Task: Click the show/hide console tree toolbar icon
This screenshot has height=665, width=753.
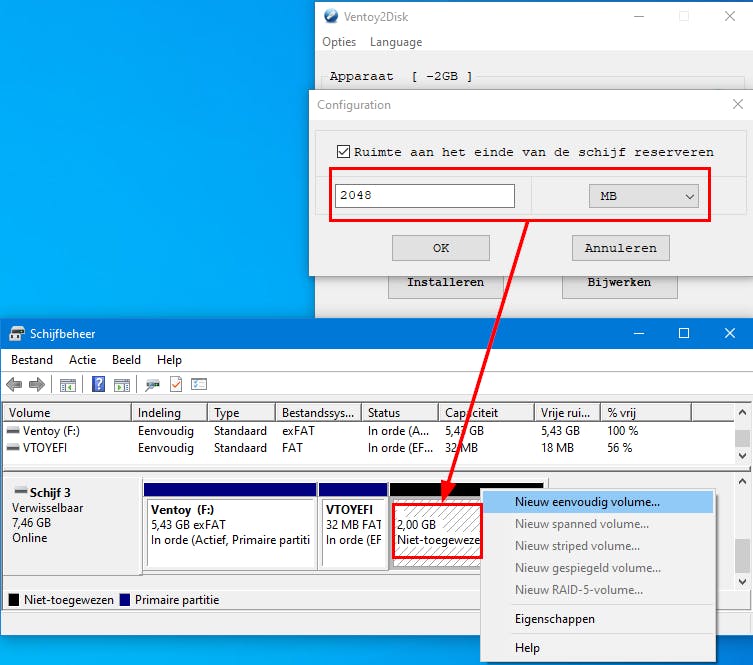Action: coord(68,385)
